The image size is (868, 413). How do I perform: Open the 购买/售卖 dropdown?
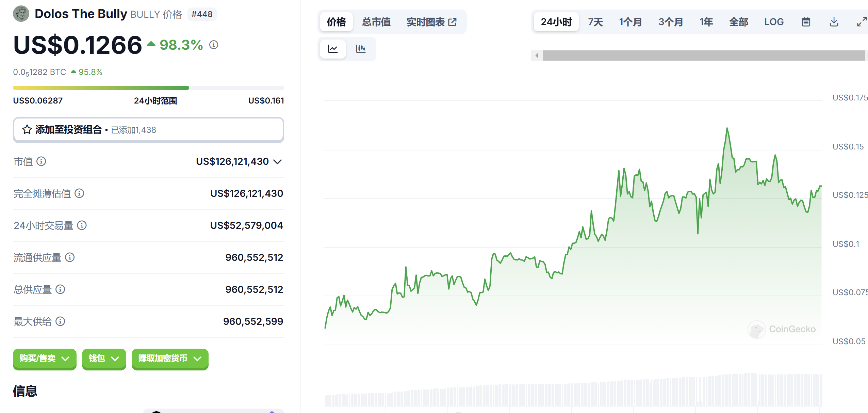pyautogui.click(x=45, y=359)
